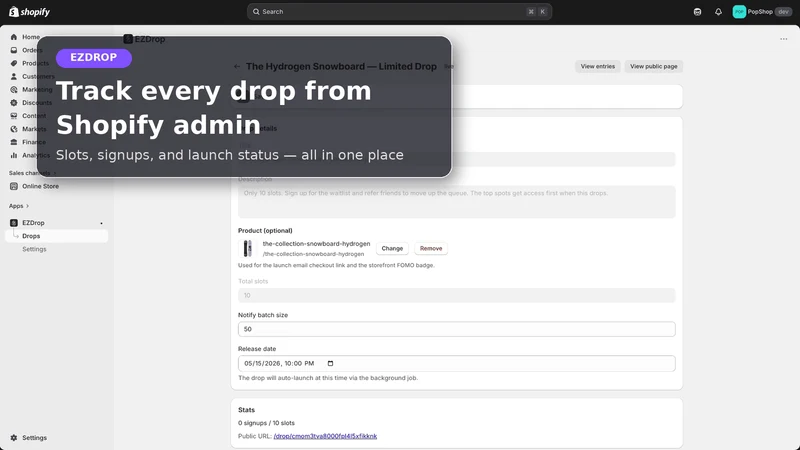Click the Marketing target icon
This screenshot has width=800, height=450.
coord(14,89)
